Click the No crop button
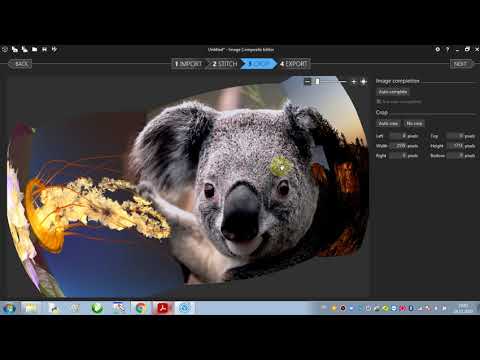The image size is (480, 360). click(x=414, y=124)
